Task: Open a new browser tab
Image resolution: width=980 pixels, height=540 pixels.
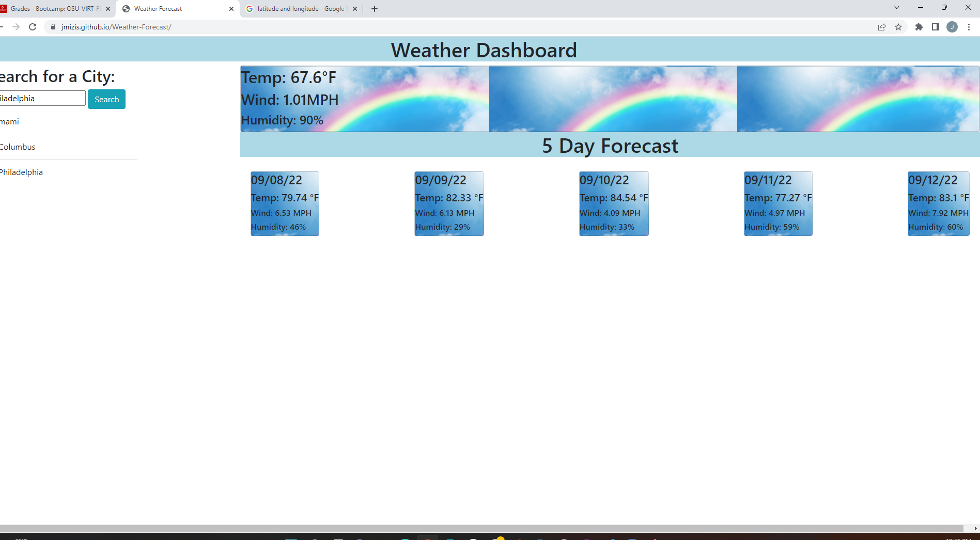Action: [x=374, y=8]
